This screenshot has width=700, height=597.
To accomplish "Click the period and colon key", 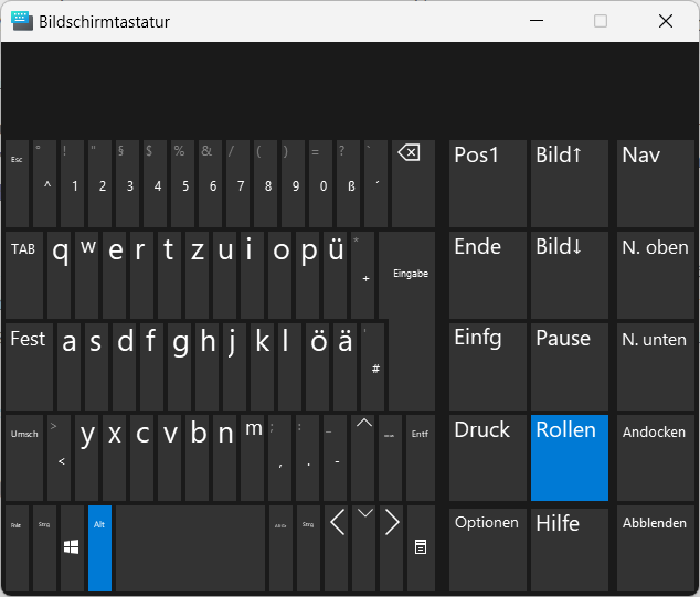I will 307,458.
